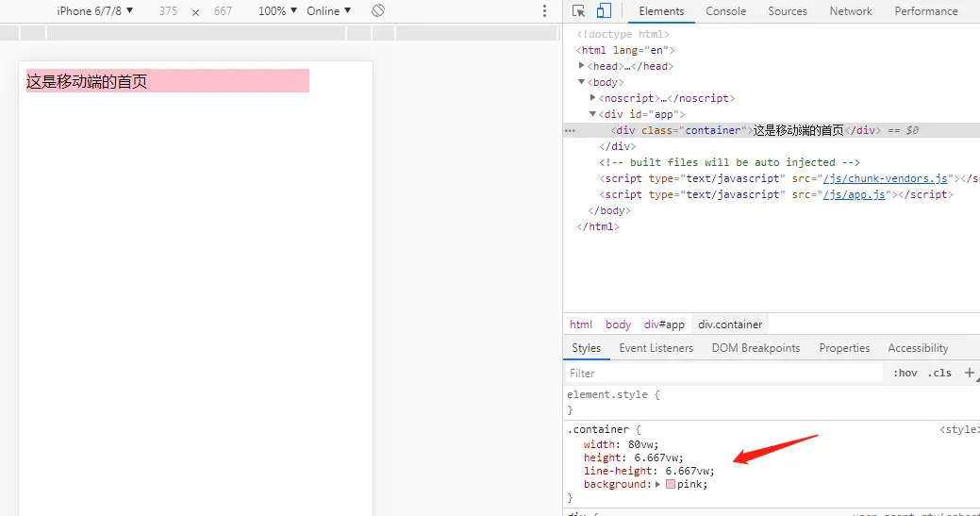This screenshot has width=980, height=516.
Task: Open the Properties pane tab
Action: [844, 348]
